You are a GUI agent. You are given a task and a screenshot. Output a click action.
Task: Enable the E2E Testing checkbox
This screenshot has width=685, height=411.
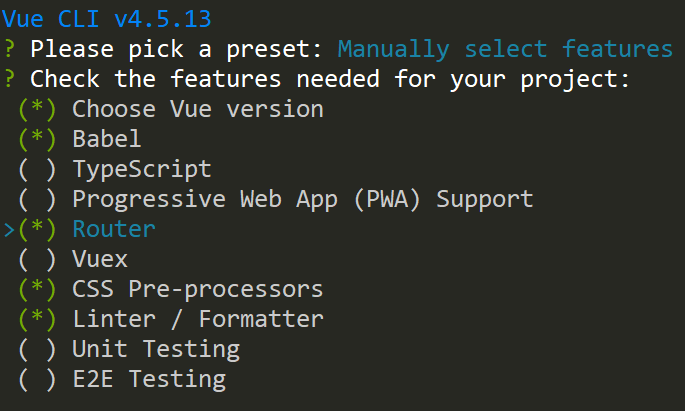pos(37,379)
